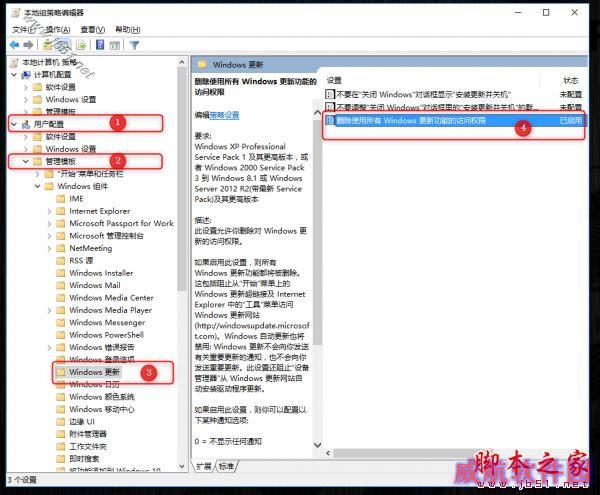Select the Windows 更新 folder in tree

(95, 372)
